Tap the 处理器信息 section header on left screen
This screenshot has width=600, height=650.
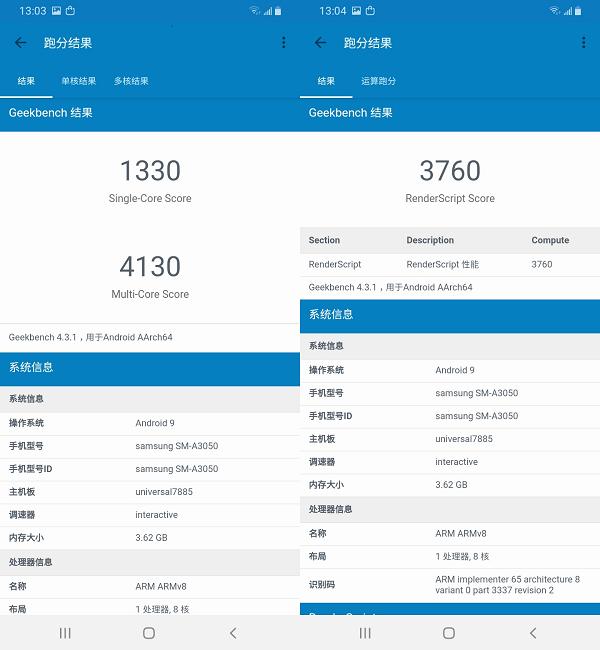tap(150, 563)
